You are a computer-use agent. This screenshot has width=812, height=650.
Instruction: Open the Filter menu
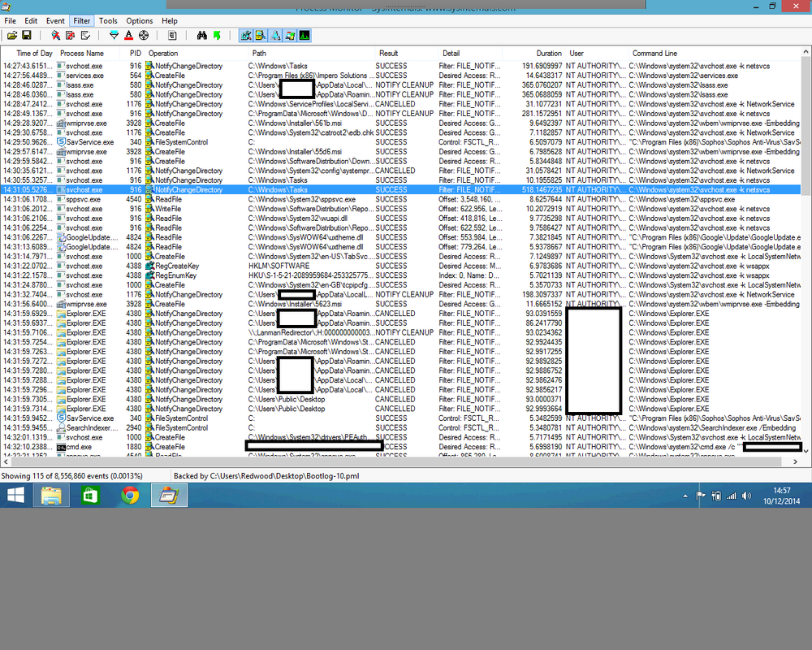(82, 21)
